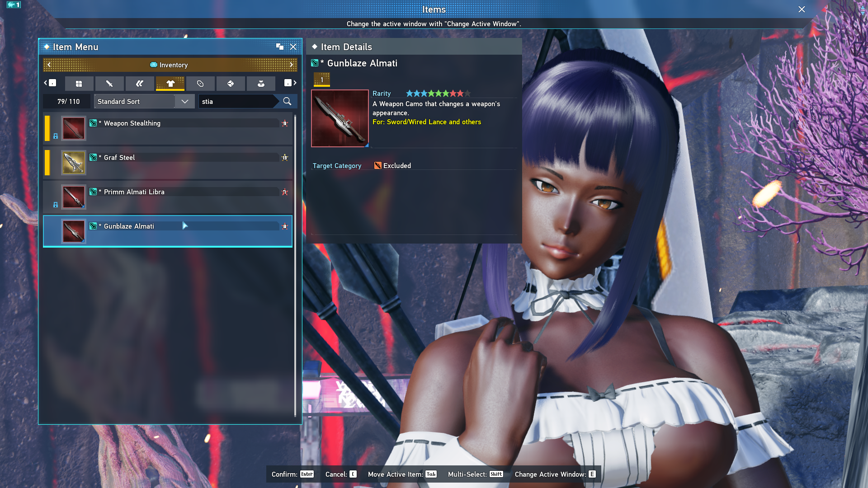Click the large Gunblaze Almati preview image
This screenshot has height=488, width=868.
point(340,118)
